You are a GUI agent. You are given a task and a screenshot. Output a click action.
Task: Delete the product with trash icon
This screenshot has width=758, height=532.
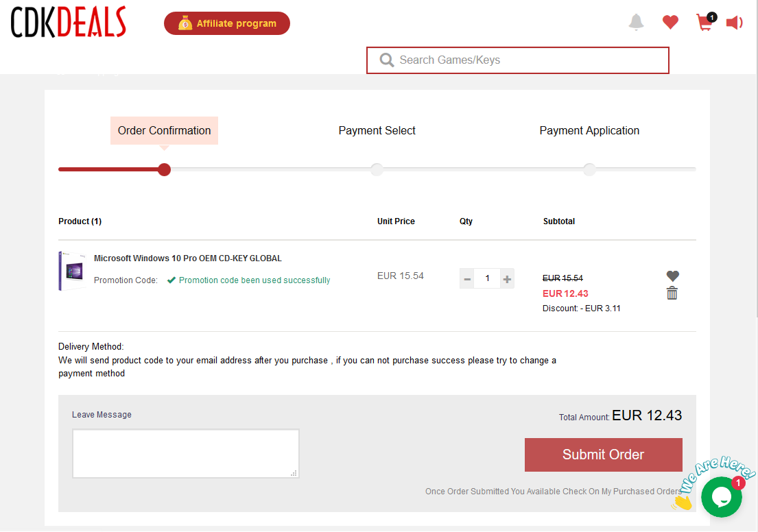(x=672, y=293)
